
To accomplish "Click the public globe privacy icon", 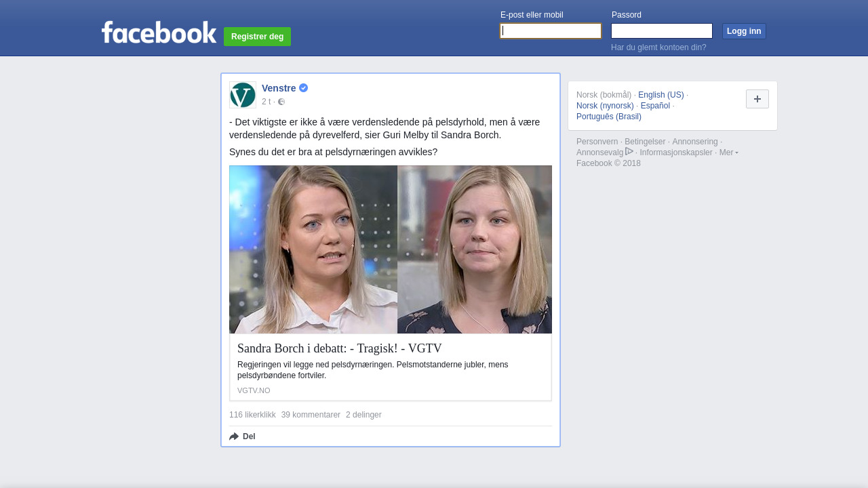I will (281, 102).
